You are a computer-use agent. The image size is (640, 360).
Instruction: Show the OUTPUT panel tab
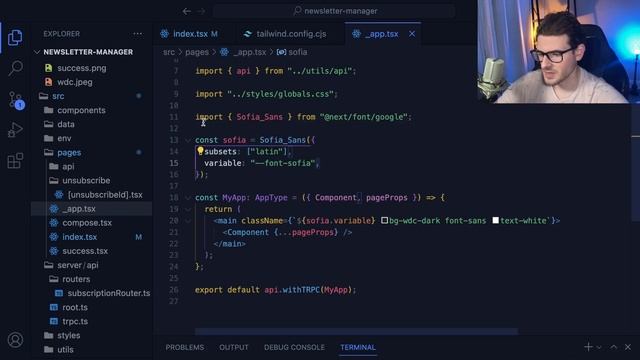coord(234,347)
